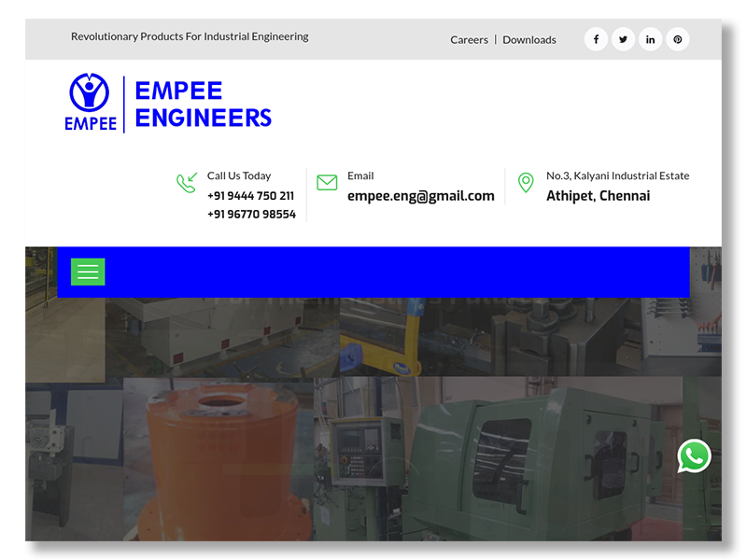Click the EMPEE ENGINEERS title text

click(203, 104)
